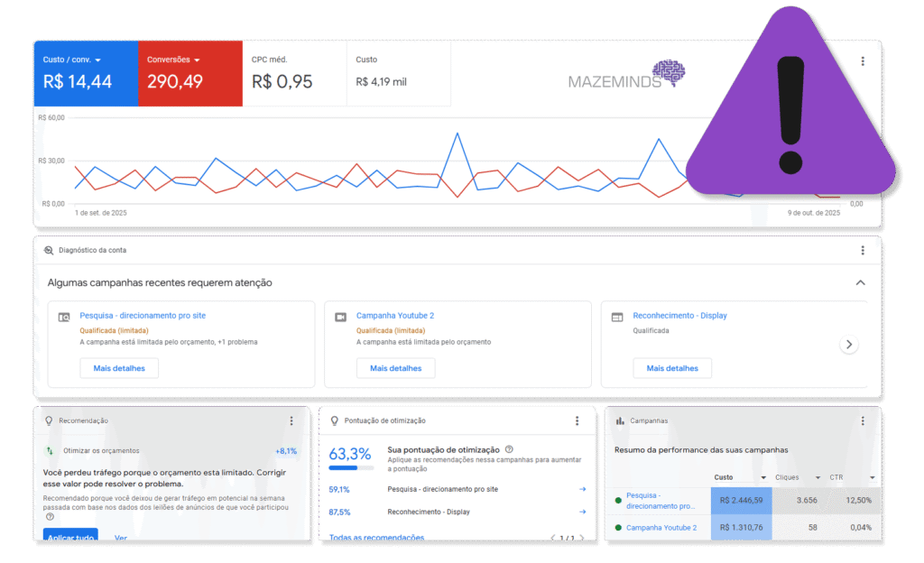Select the Custo R$ 4,19 mil metric card

pyautogui.click(x=398, y=74)
